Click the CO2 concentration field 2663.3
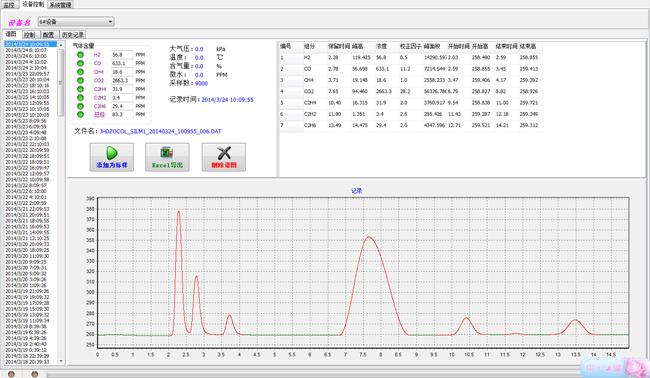 (x=122, y=80)
